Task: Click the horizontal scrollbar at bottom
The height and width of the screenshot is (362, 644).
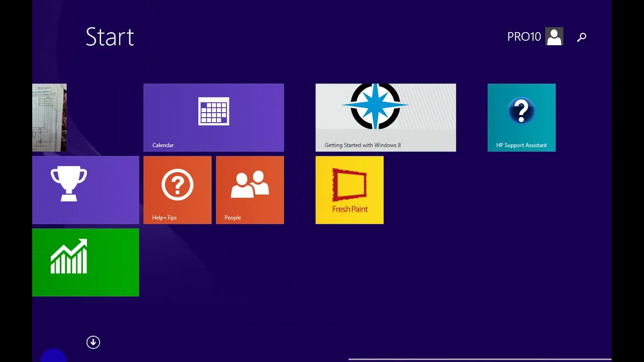Action: [480, 359]
